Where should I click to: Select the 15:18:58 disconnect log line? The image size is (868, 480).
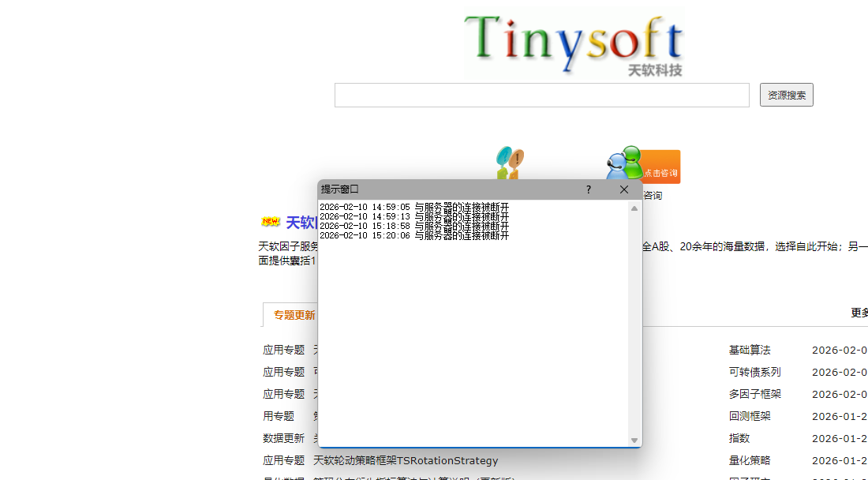(414, 226)
